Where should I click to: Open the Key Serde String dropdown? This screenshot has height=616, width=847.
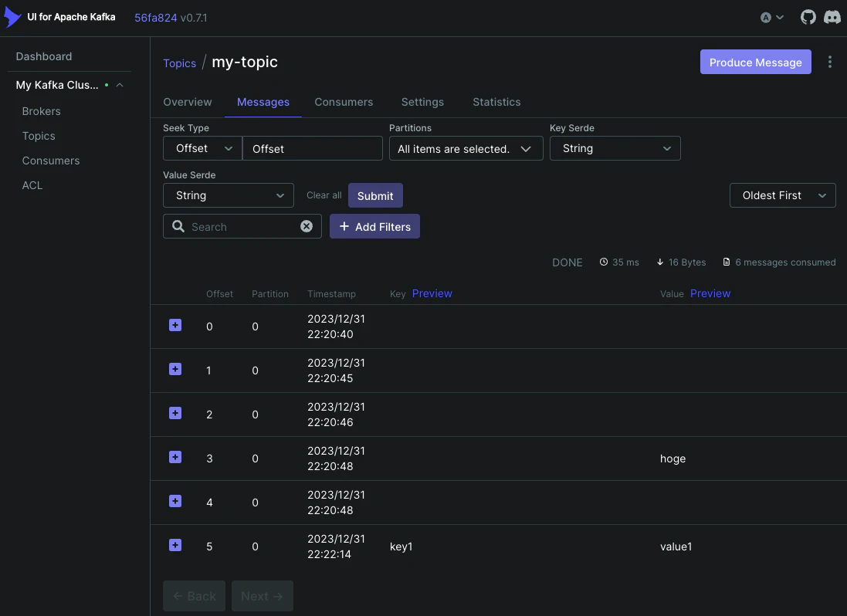point(615,148)
